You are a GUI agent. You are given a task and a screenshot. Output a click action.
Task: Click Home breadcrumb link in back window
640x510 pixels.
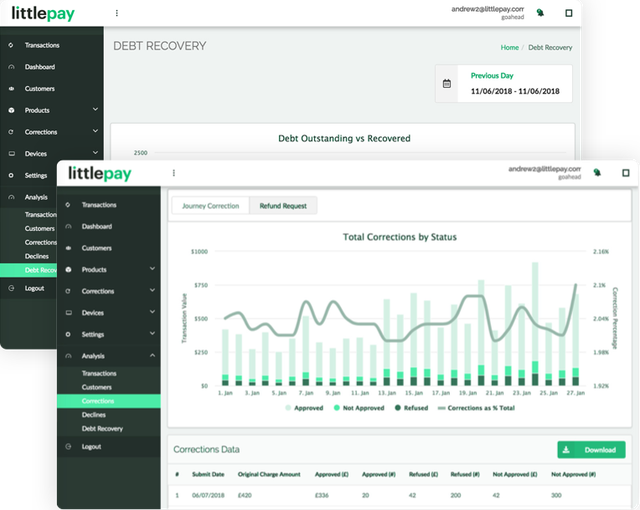[x=509, y=47]
